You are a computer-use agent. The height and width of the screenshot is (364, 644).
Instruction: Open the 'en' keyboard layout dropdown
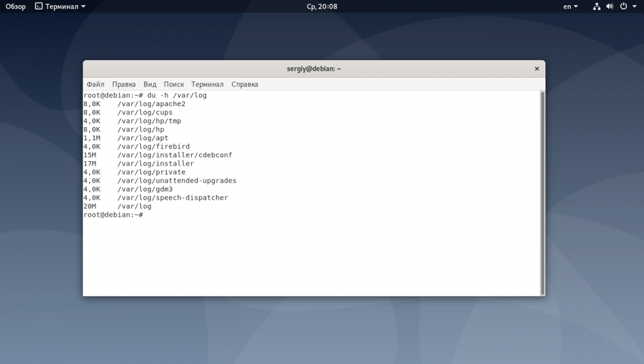[570, 6]
